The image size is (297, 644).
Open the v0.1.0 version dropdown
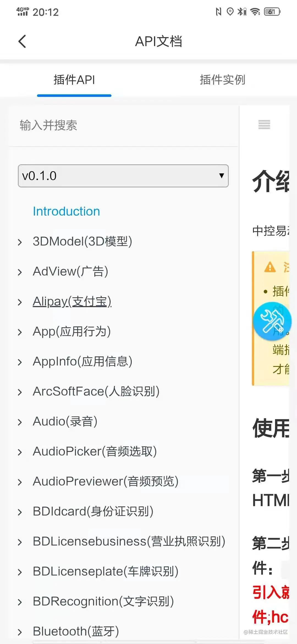[123, 176]
